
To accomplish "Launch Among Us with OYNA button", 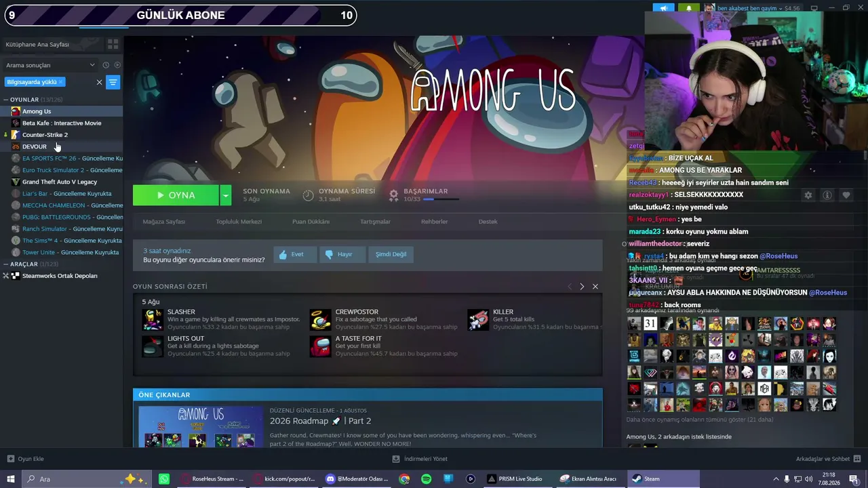I will tap(176, 195).
